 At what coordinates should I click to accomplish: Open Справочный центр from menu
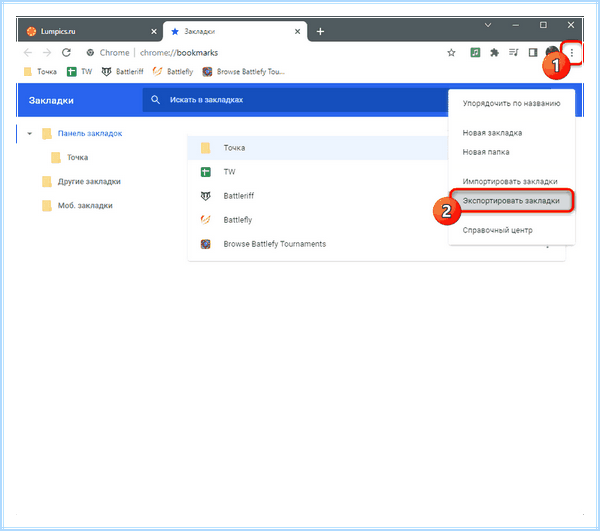[x=511, y=230]
